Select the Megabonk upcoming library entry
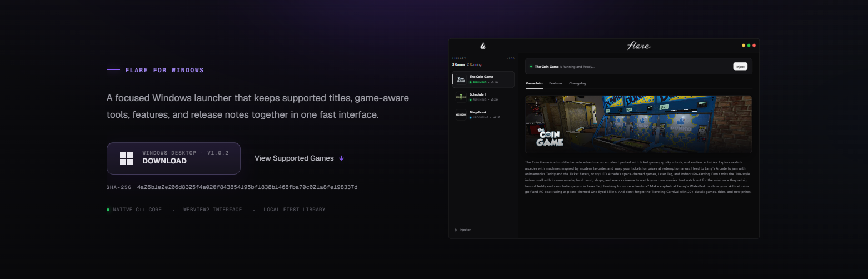868x279 pixels. (x=483, y=114)
